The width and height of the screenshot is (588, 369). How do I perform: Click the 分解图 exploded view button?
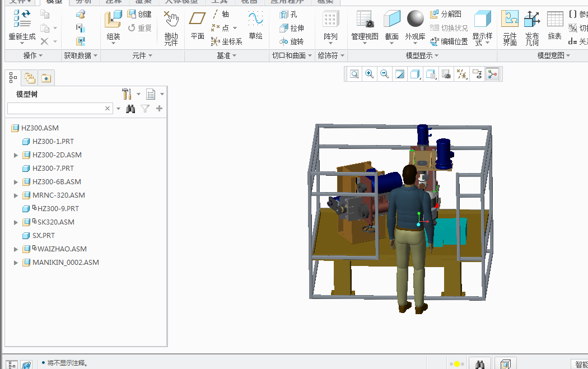click(x=446, y=14)
